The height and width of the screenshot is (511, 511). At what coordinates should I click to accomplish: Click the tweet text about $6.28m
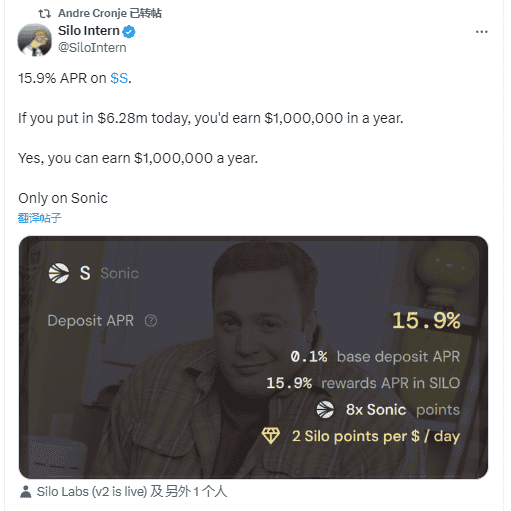click(x=211, y=118)
